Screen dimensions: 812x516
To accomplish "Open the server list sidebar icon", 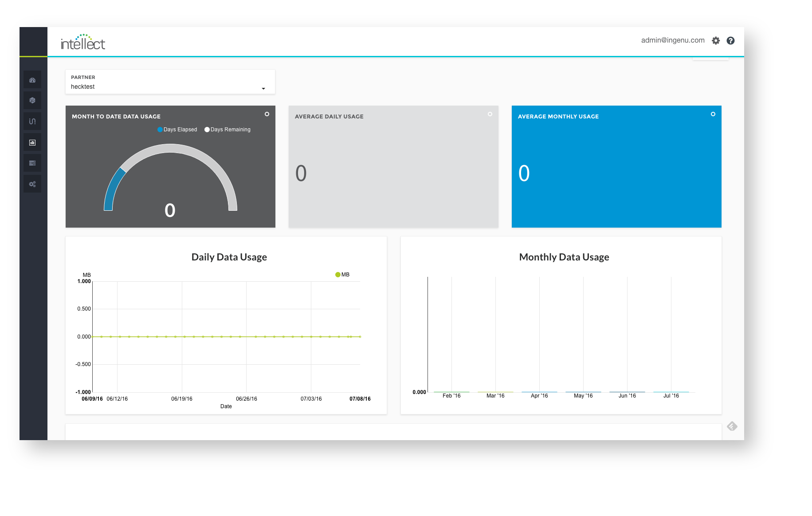I will 32,163.
